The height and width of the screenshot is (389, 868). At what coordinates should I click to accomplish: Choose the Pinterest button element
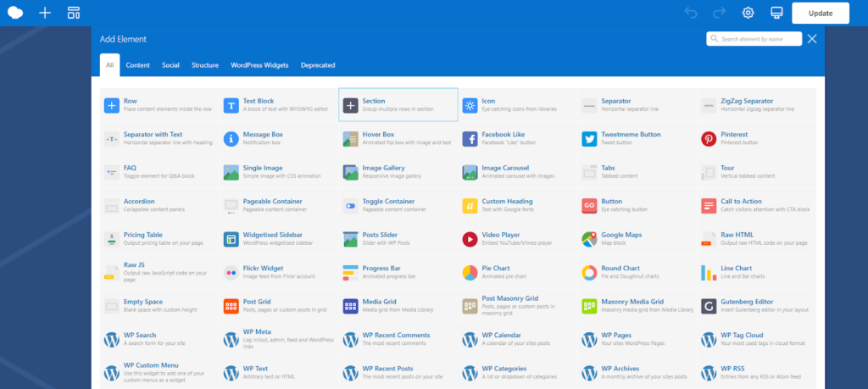click(x=756, y=138)
